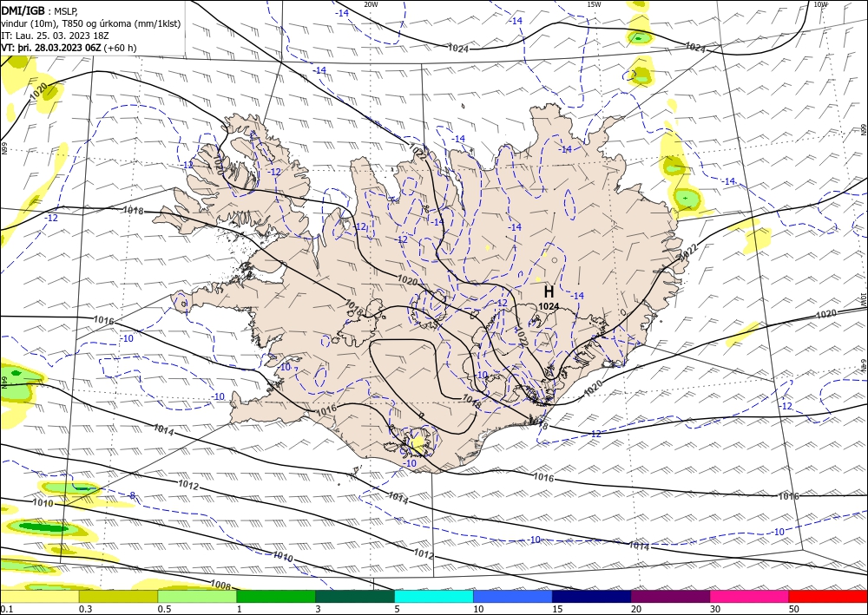Click the '1008' isobar label

220,584
